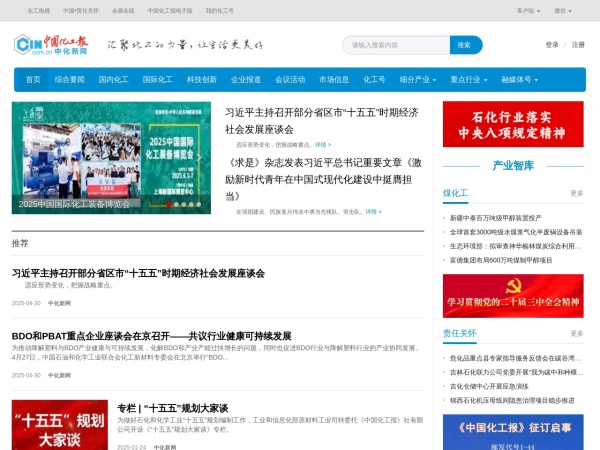Select 综合要闻 in navigation bar
600x450 pixels.
pos(70,80)
